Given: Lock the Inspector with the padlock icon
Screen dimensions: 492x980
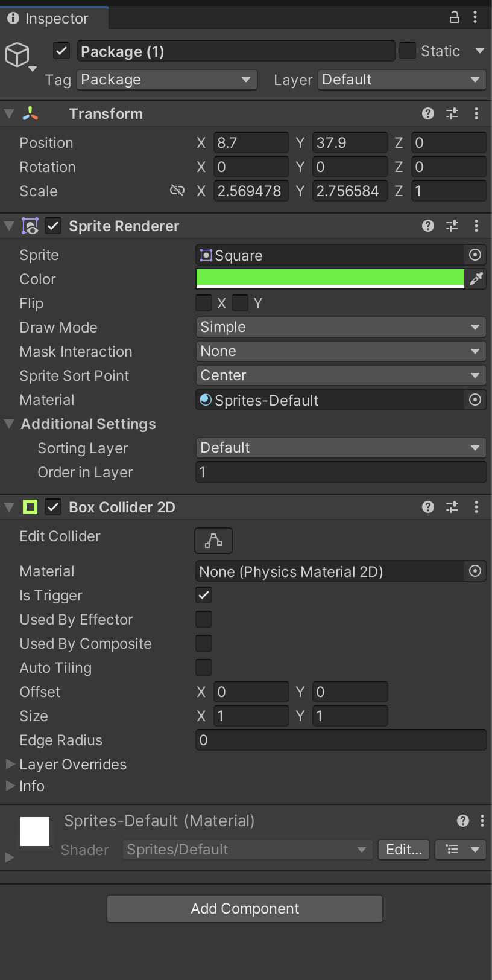Looking at the screenshot, I should tap(455, 17).
